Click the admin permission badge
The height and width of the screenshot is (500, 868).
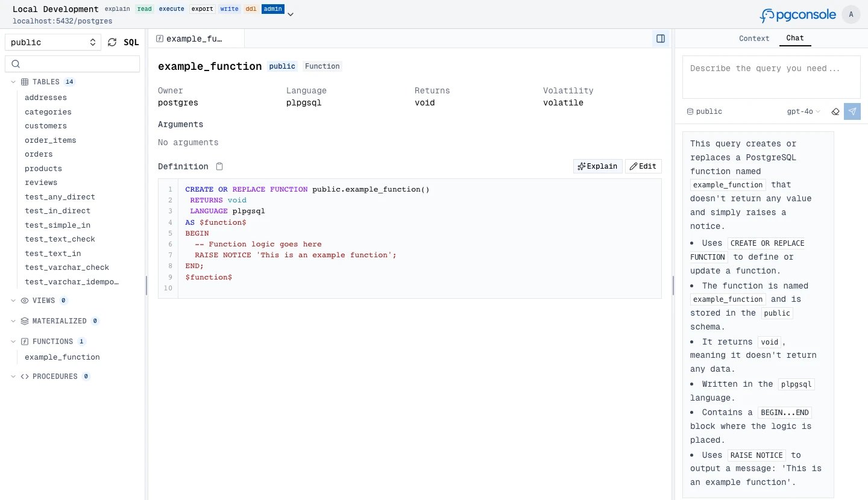point(272,9)
